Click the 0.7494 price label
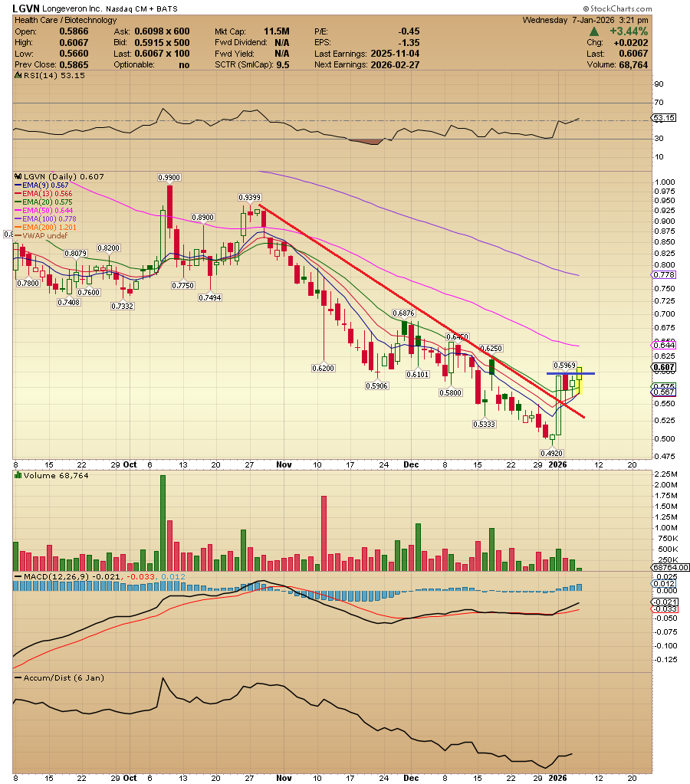The image size is (690, 784). [x=209, y=297]
